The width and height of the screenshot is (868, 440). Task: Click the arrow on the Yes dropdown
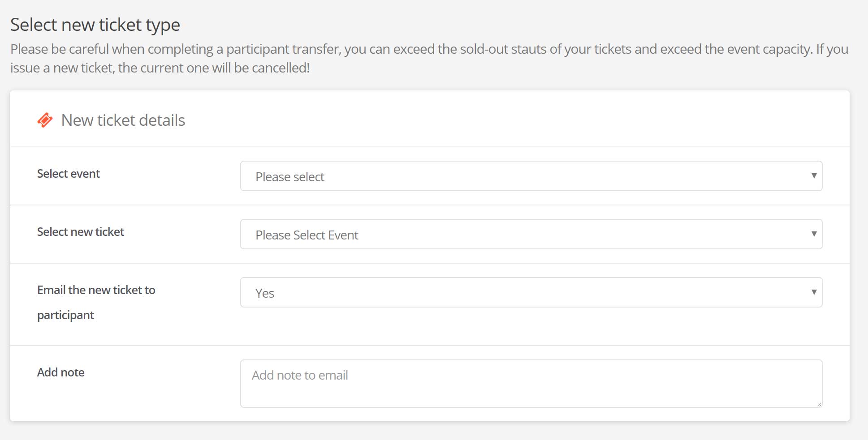[x=814, y=292]
